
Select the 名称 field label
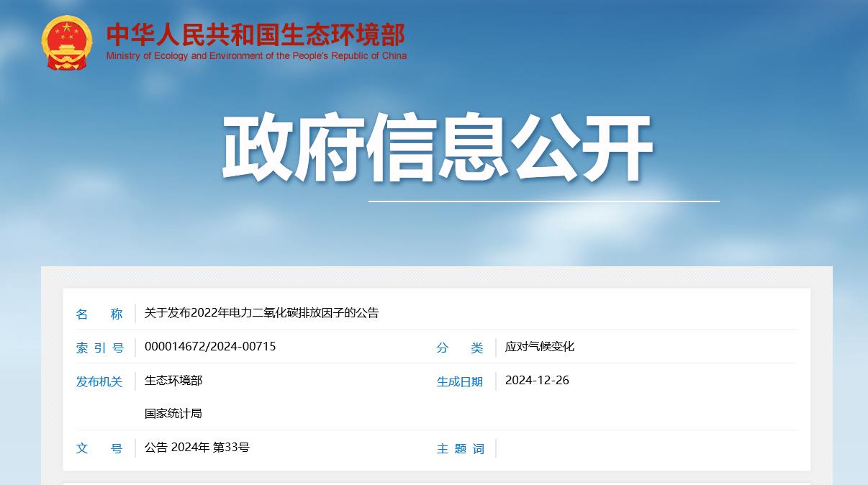coord(99,314)
